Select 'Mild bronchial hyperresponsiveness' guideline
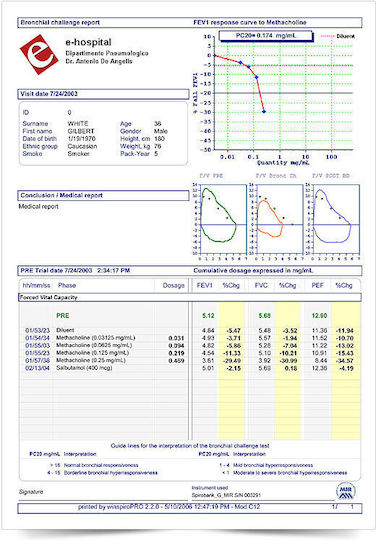The image size is (376, 540). pyautogui.click(x=273, y=465)
